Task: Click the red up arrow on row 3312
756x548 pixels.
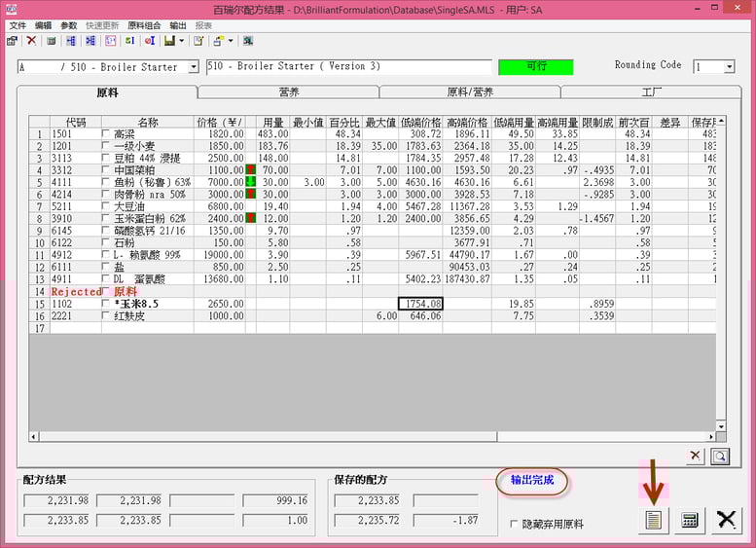Action: point(250,169)
